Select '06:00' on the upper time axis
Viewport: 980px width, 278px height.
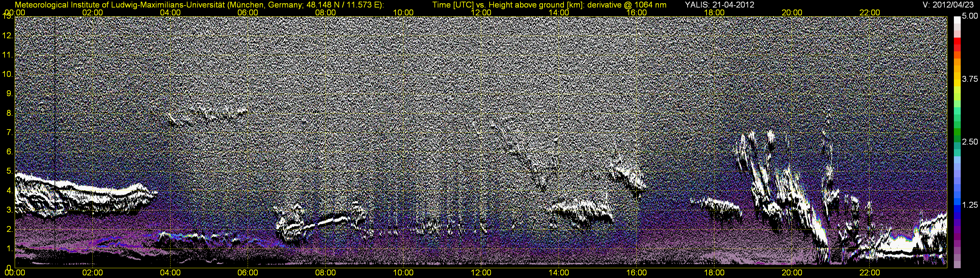248,12
